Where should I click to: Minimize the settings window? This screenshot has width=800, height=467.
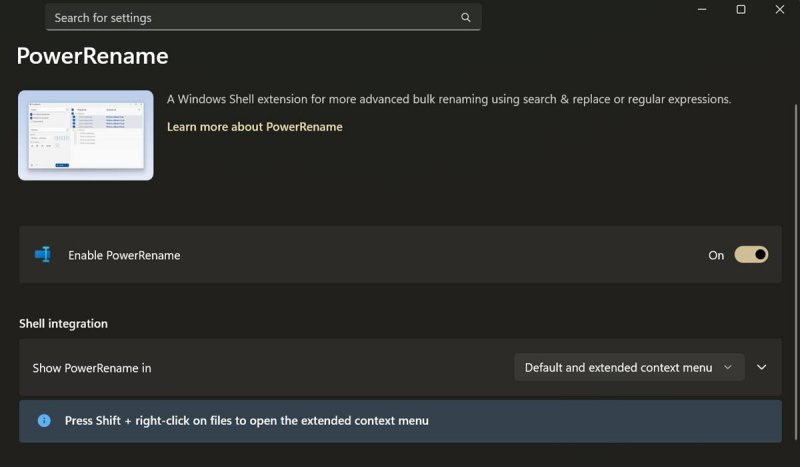tap(702, 9)
